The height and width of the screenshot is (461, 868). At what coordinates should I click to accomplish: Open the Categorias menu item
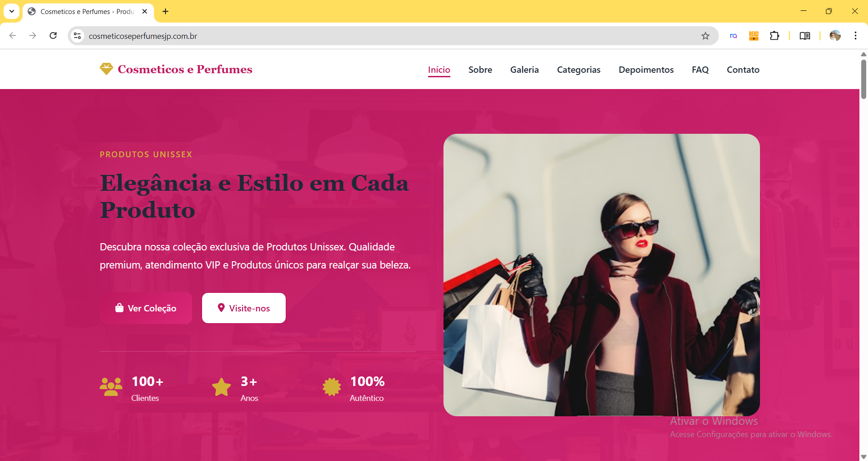click(579, 70)
